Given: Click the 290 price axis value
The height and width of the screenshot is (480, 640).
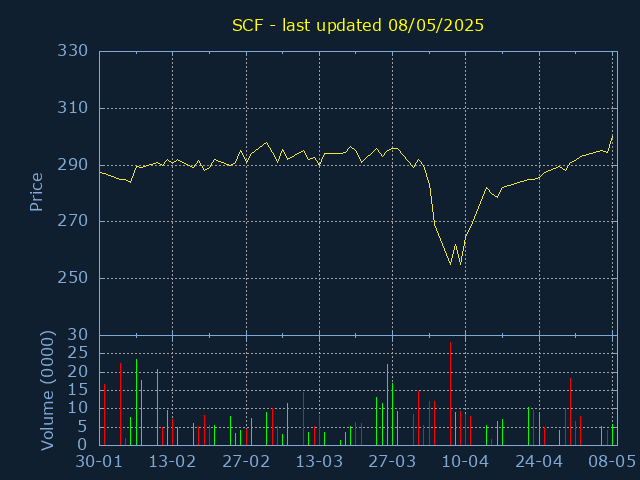Looking at the screenshot, I should 73,165.
